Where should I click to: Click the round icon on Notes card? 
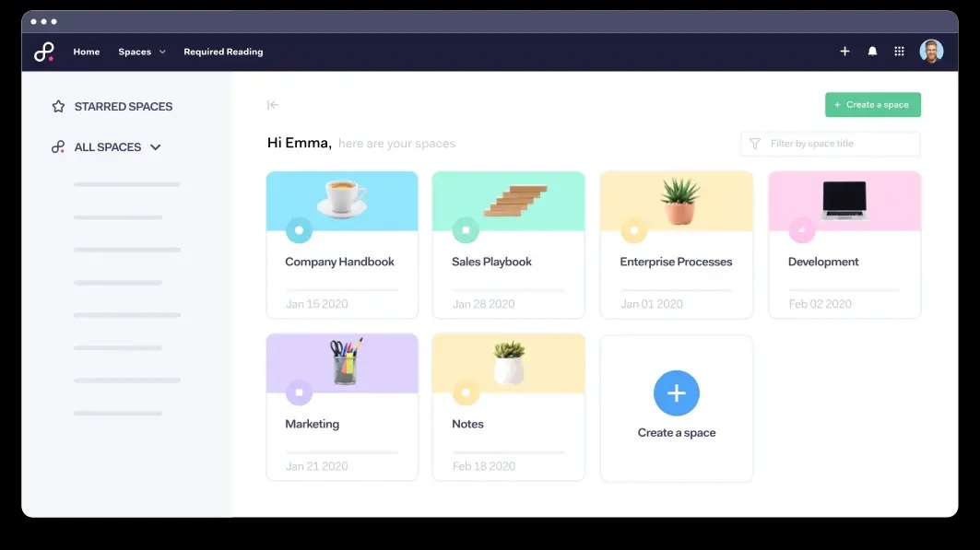(466, 392)
